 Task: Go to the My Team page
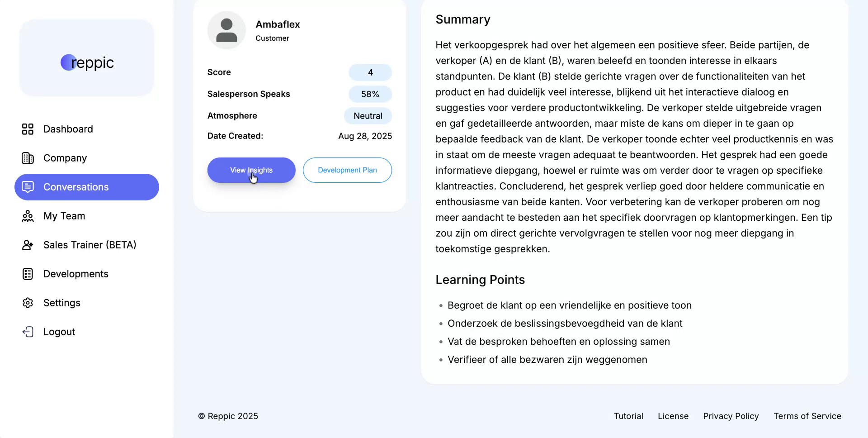pyautogui.click(x=64, y=216)
